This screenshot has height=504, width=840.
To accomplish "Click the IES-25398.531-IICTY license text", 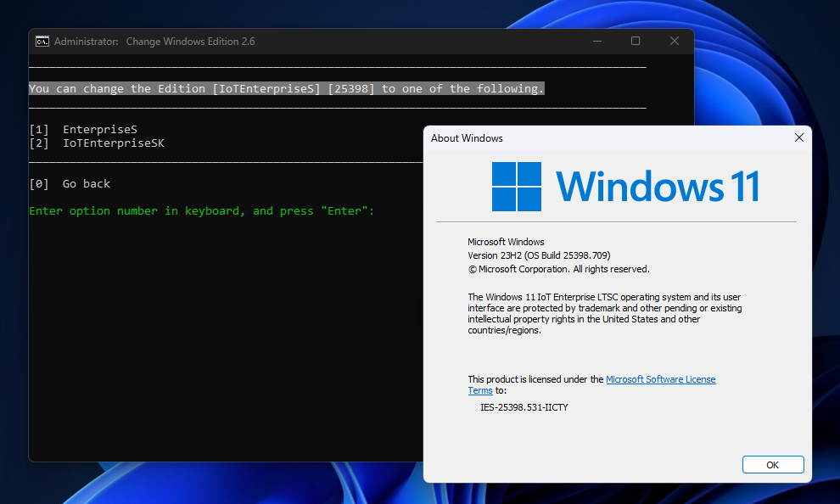I will (524, 407).
